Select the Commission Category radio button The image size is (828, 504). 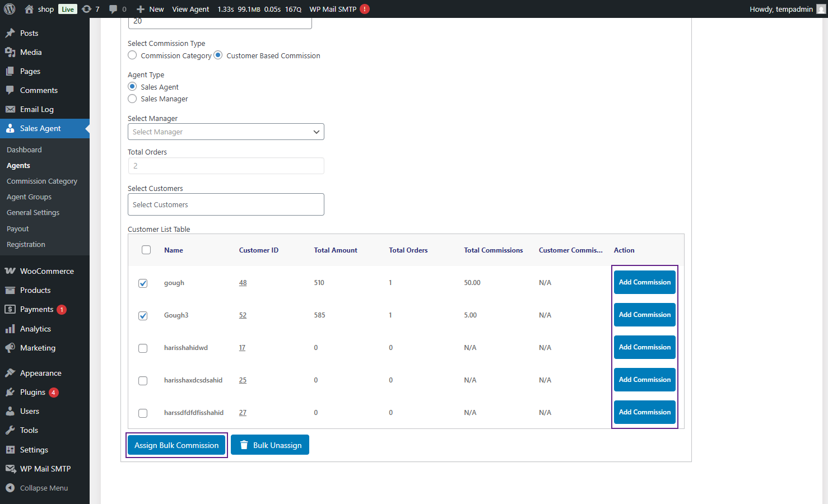[132, 55]
